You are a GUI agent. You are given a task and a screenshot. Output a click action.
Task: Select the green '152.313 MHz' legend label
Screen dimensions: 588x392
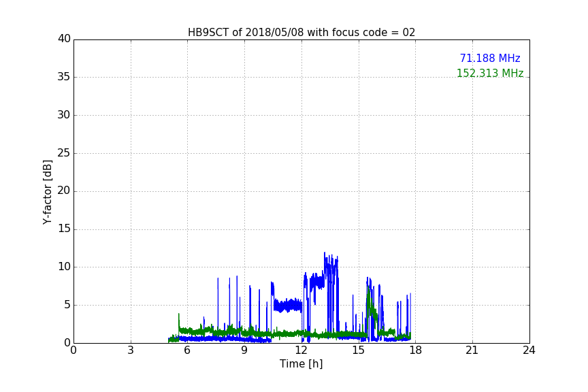[x=490, y=73]
